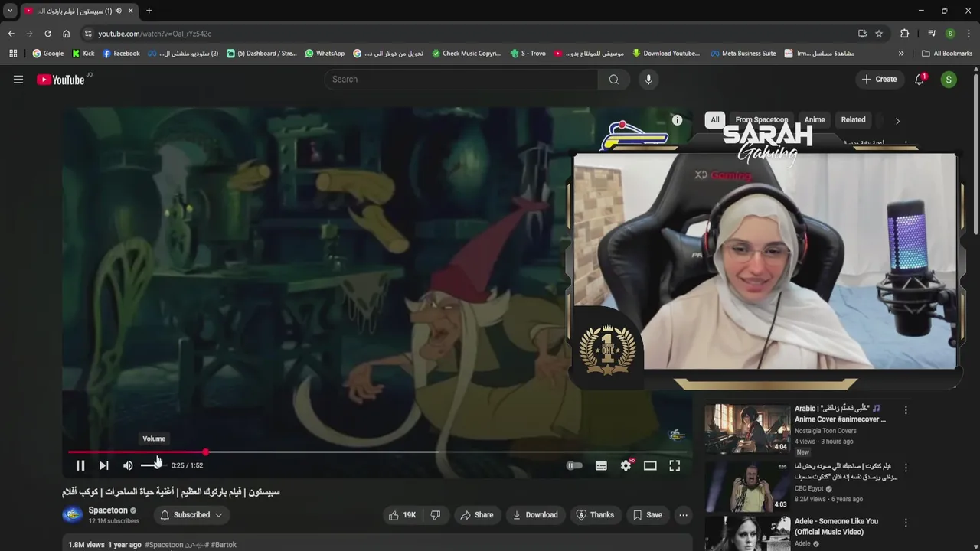Go to YouTube home via logo

60,80
